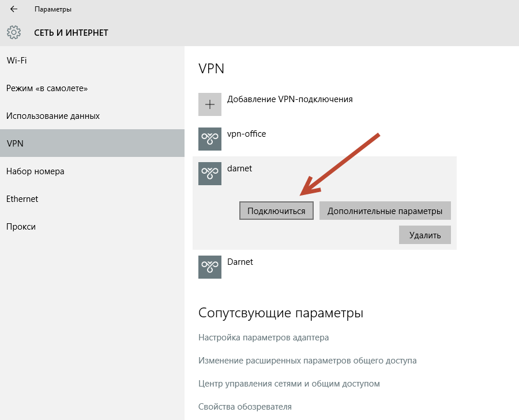519x420 pixels.
Task: Open the Wi-Fi settings section
Action: (x=17, y=61)
